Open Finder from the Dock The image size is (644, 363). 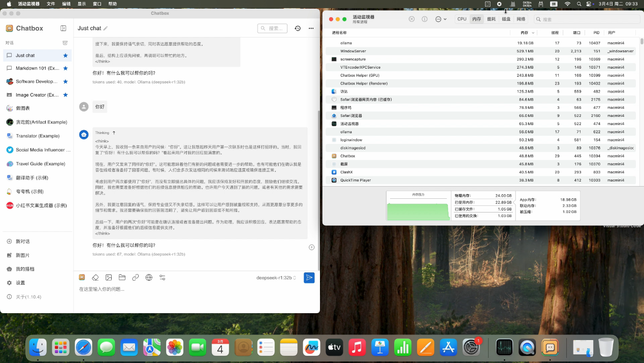click(x=38, y=347)
